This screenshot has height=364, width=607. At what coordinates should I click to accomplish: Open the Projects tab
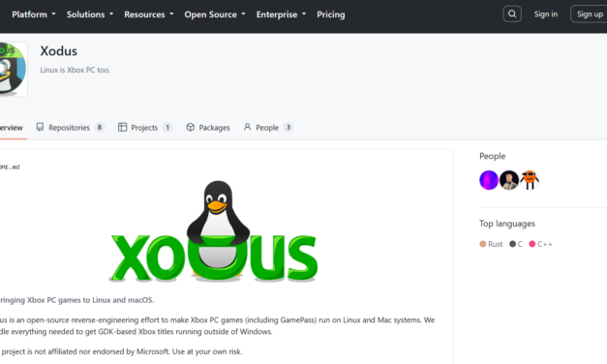tap(145, 128)
